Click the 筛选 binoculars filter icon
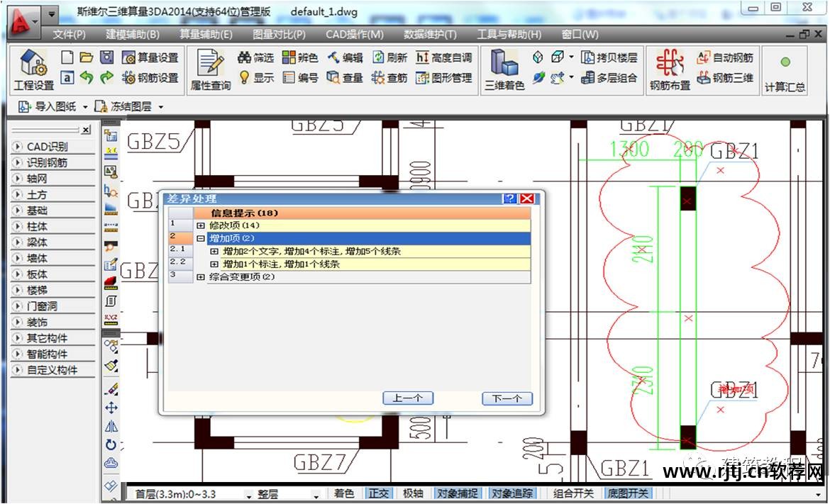This screenshot has width=830, height=504. [x=245, y=57]
